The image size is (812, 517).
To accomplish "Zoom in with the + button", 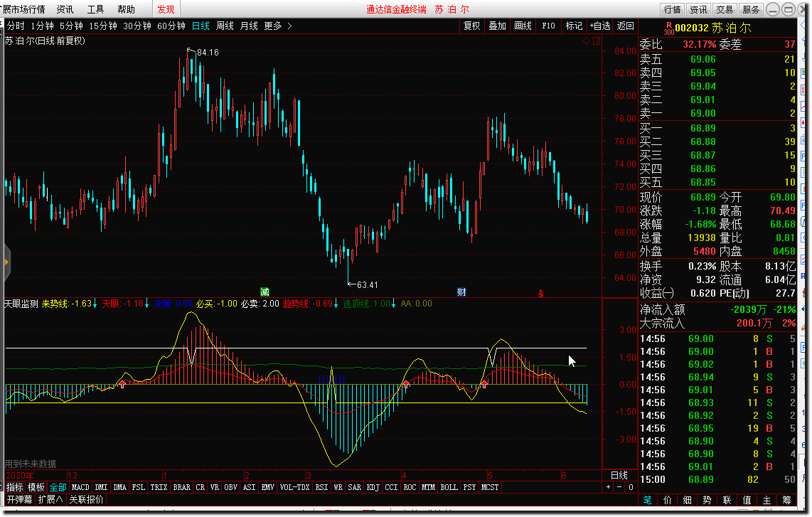I will [x=609, y=487].
